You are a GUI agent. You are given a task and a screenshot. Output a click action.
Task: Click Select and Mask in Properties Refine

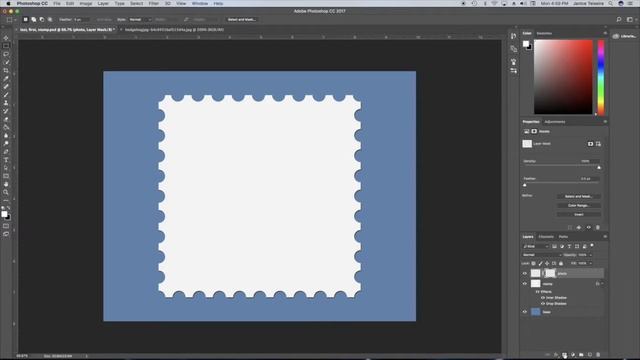(578, 196)
